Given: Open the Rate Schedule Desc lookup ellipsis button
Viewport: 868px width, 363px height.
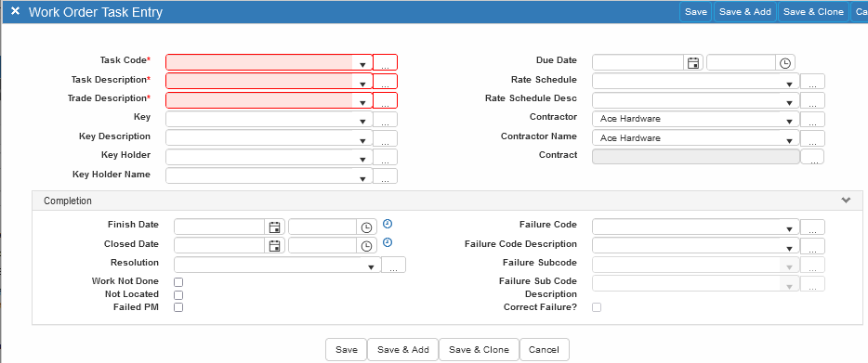Looking at the screenshot, I should click(812, 100).
